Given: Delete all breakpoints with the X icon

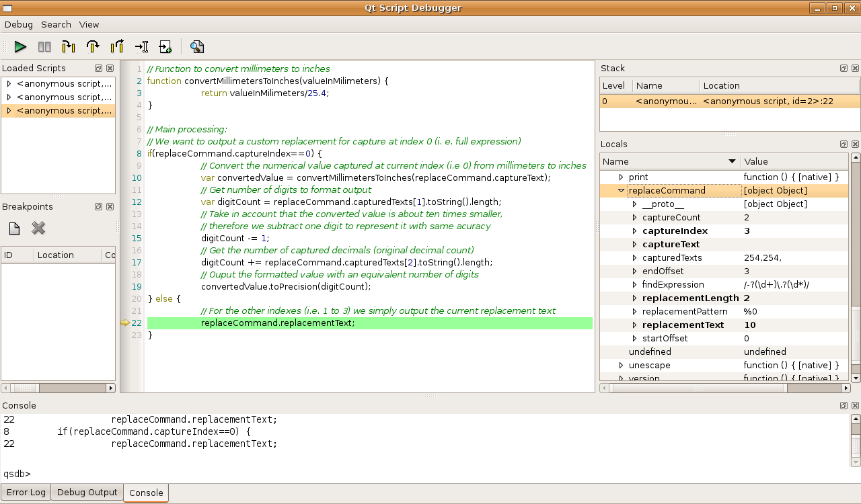Looking at the screenshot, I should tap(38, 228).
